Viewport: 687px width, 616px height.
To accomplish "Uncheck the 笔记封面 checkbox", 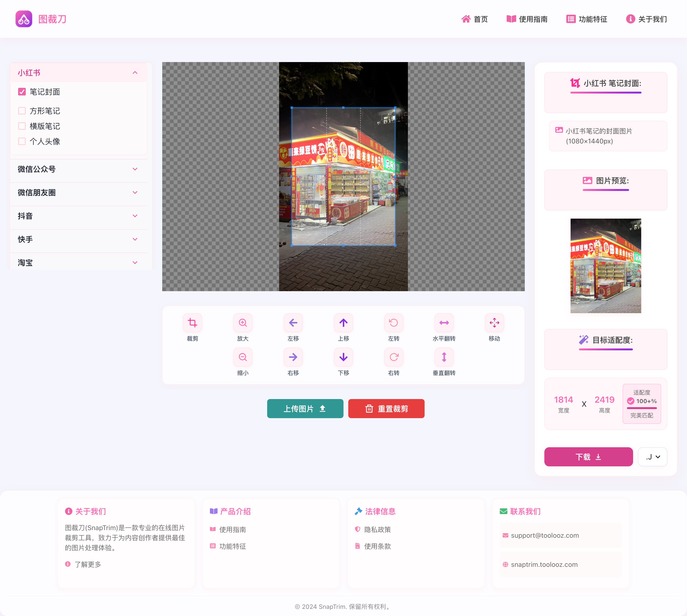I will click(22, 92).
